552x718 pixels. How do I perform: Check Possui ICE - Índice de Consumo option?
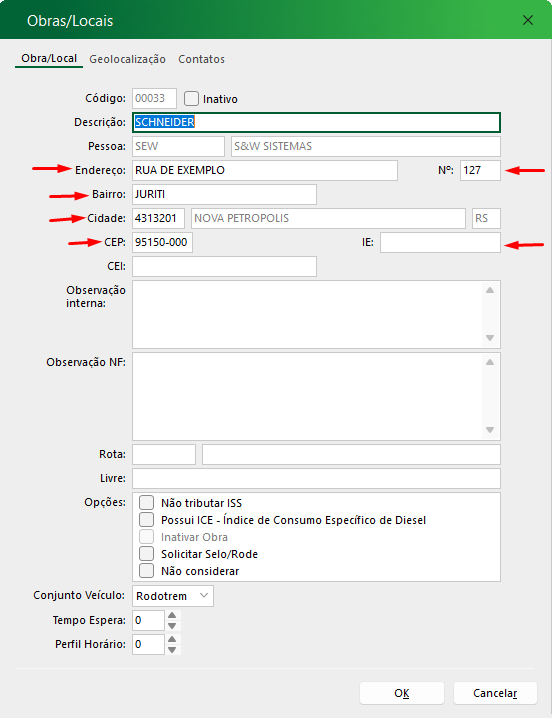pyautogui.click(x=147, y=519)
